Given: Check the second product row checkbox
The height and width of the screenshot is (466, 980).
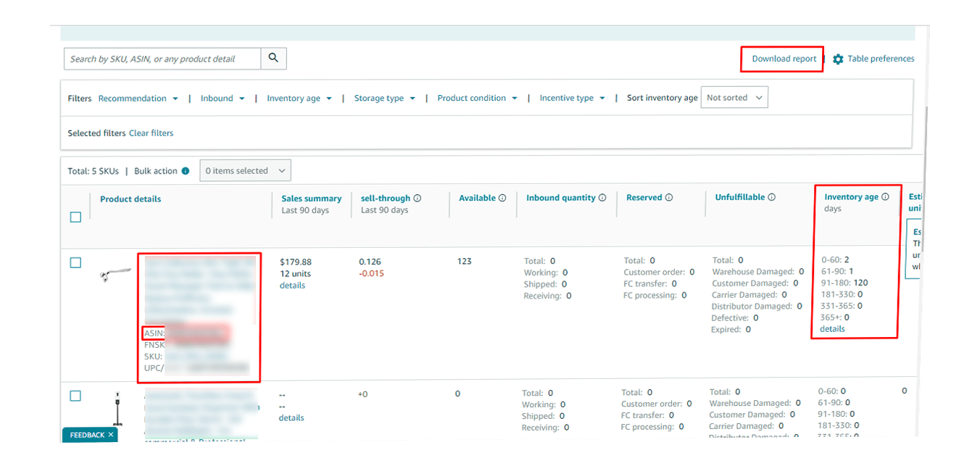Looking at the screenshot, I should 75,396.
